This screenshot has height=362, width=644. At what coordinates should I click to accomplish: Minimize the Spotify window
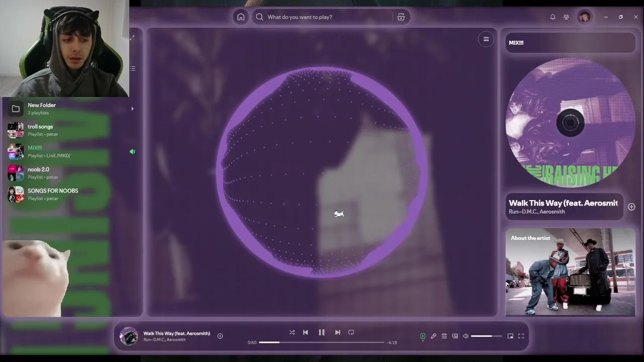click(x=606, y=17)
